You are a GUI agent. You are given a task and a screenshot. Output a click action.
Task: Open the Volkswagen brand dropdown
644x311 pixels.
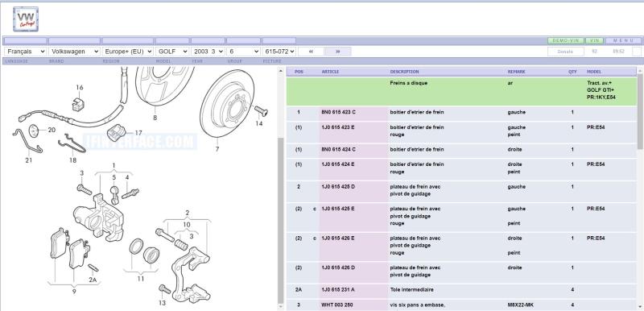[74, 52]
